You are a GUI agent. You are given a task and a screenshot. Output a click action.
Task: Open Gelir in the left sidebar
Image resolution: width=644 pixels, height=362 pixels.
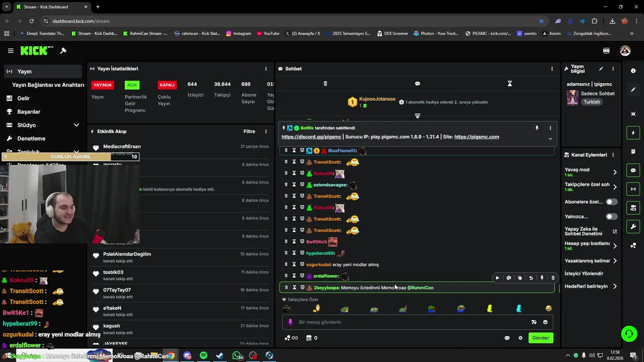(43, 99)
